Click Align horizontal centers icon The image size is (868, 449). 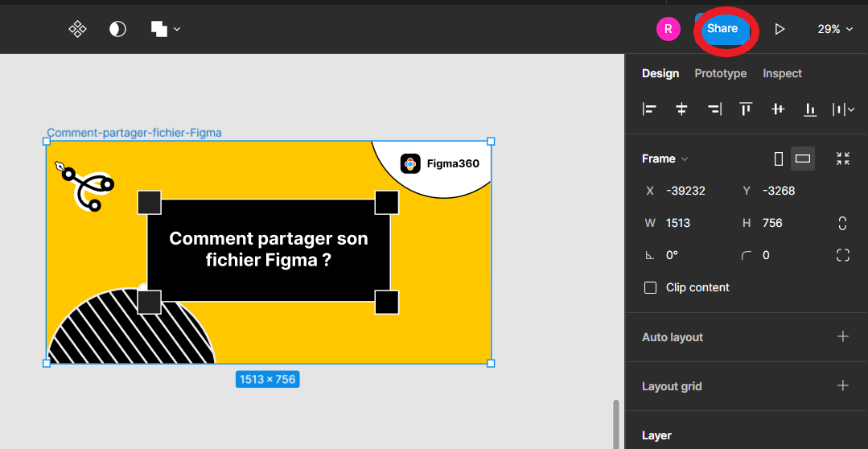(681, 109)
